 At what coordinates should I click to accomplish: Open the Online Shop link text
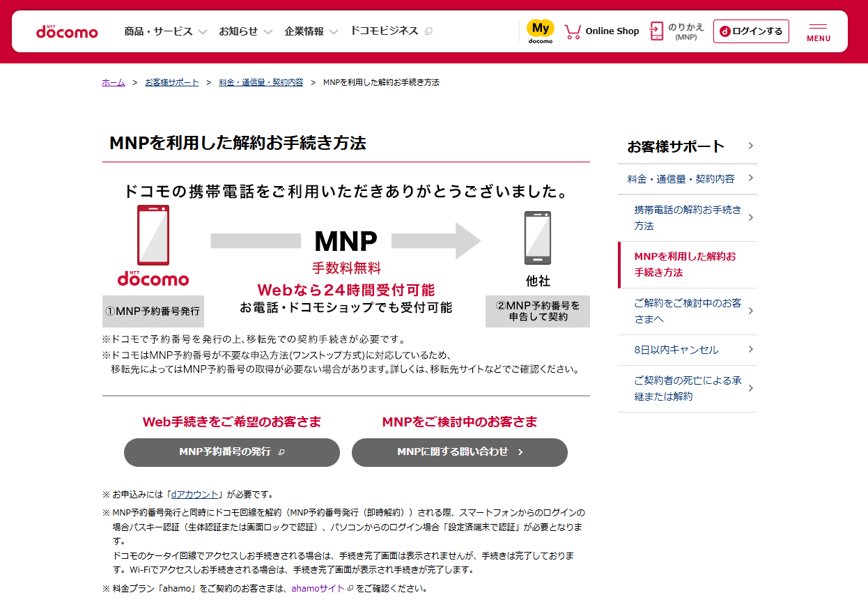pyautogui.click(x=612, y=31)
